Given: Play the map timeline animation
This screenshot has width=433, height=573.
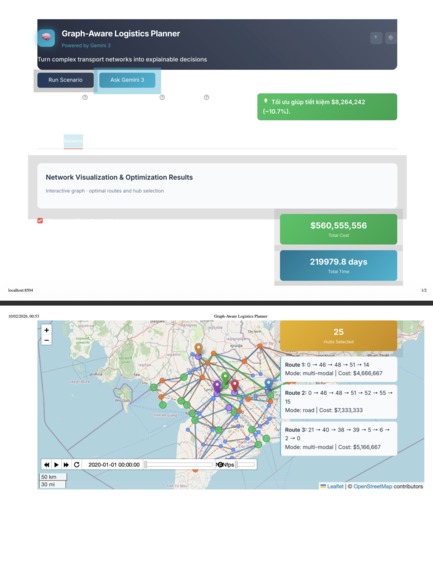Looking at the screenshot, I should pyautogui.click(x=56, y=464).
